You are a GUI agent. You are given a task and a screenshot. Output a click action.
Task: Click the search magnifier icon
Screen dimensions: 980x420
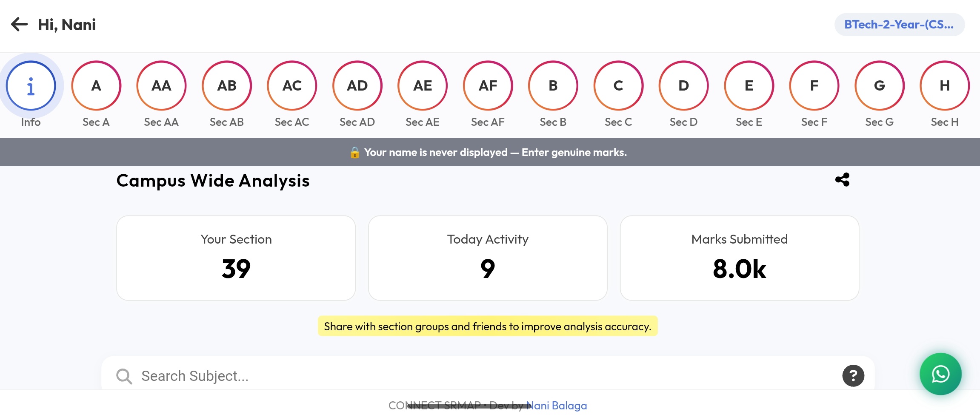pyautogui.click(x=124, y=376)
